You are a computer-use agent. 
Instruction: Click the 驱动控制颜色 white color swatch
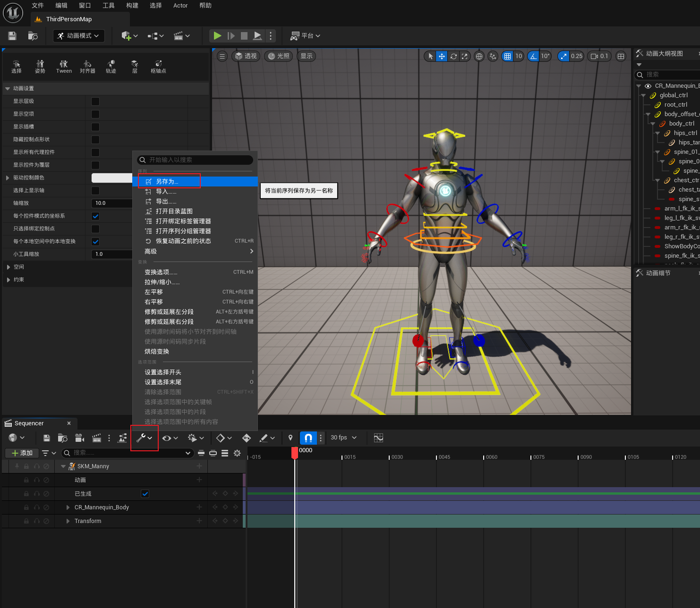pos(111,178)
